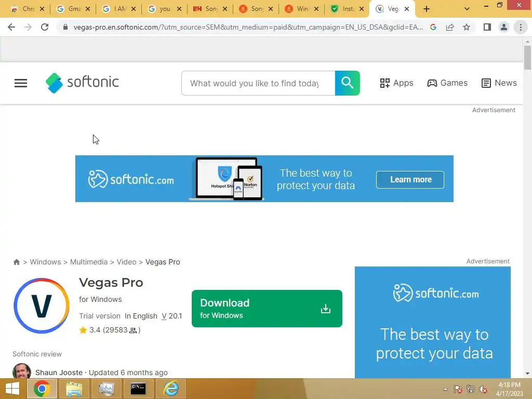The height and width of the screenshot is (399, 532).
Task: Open Internet Explorer from taskbar
Action: click(170, 389)
